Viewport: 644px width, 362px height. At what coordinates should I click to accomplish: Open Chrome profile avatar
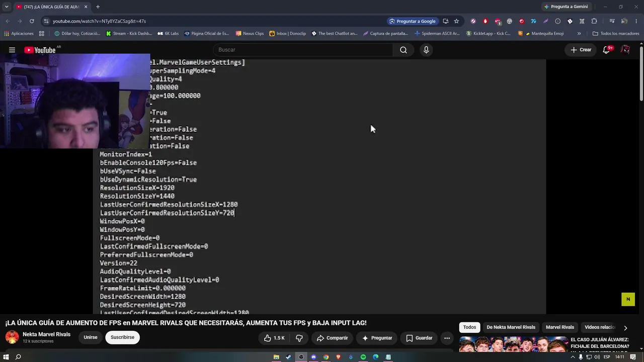pyautogui.click(x=624, y=21)
